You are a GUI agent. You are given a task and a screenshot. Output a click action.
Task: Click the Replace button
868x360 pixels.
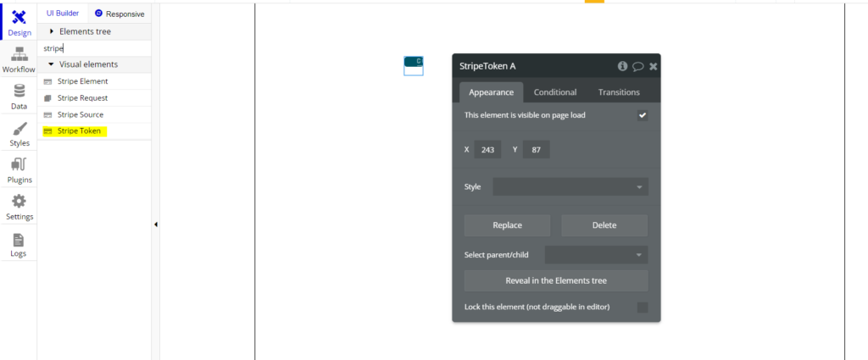(x=507, y=225)
